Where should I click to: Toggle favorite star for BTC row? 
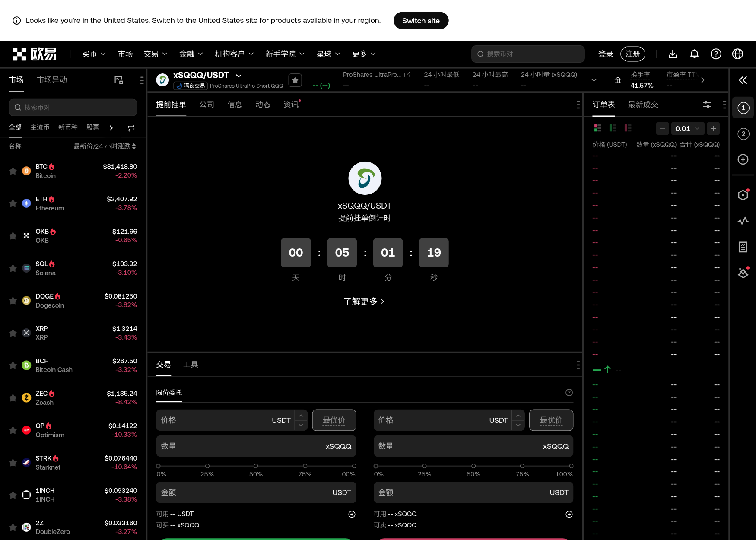[13, 171]
